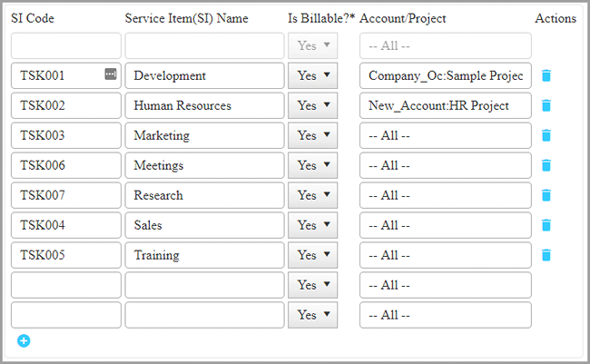
Task: Click the SI Code field TSK002
Action: 67,106
